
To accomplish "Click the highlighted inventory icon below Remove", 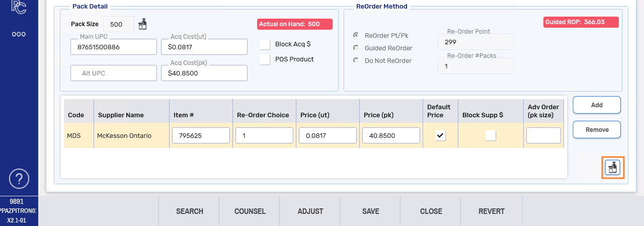I will (x=612, y=168).
